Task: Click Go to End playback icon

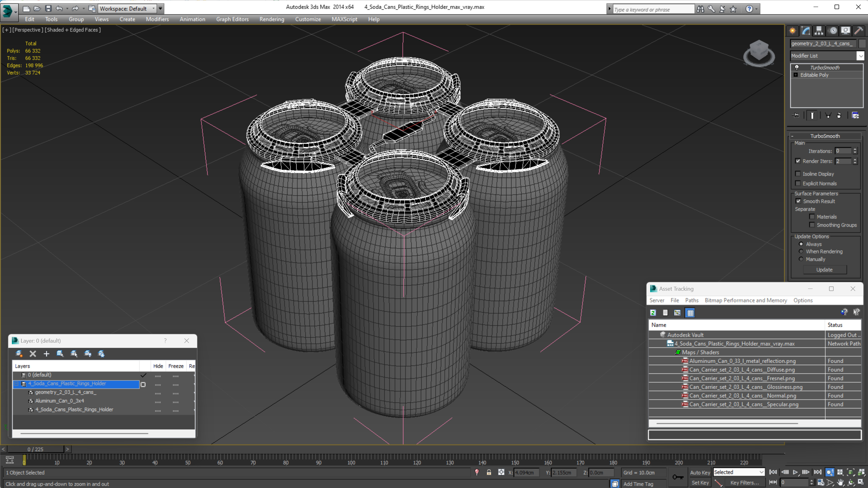Action: (x=817, y=472)
